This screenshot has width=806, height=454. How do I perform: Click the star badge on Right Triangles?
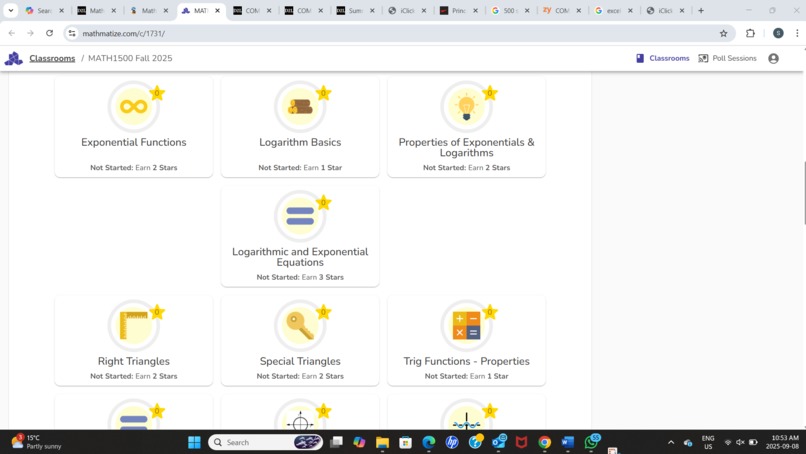click(x=157, y=312)
